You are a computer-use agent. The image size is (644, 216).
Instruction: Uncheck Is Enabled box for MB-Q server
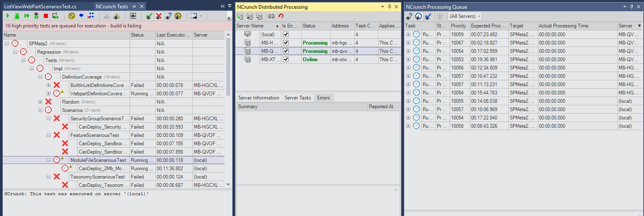coord(286,51)
